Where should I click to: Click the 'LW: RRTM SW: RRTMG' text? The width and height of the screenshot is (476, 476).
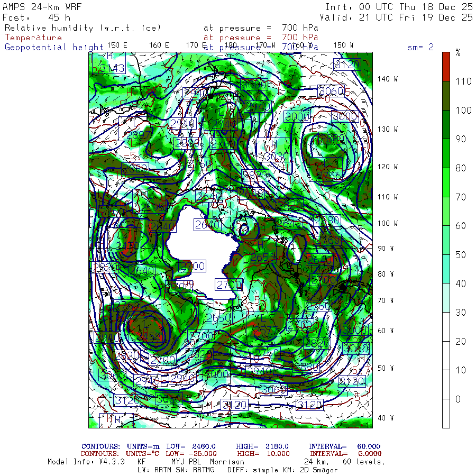click(176, 470)
